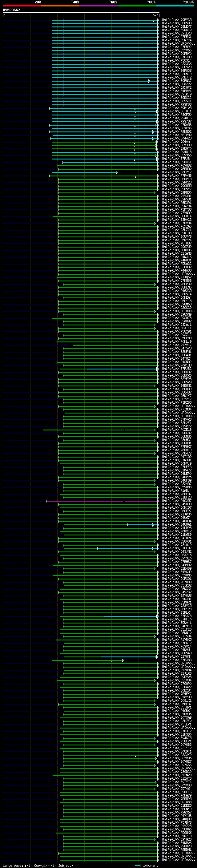
Task: Select the UniRef100_P46235 label
Action: pyautogui.click(x=177, y=291)
